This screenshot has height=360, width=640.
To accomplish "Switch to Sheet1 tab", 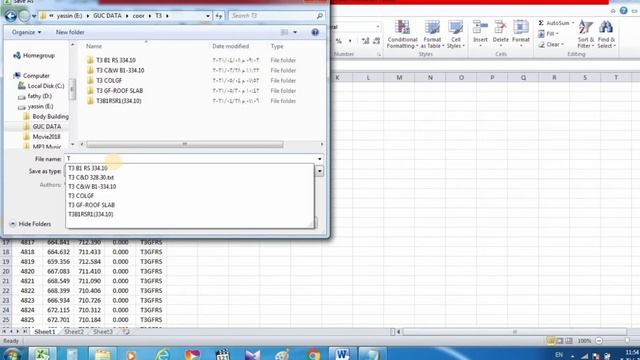I will (44, 332).
